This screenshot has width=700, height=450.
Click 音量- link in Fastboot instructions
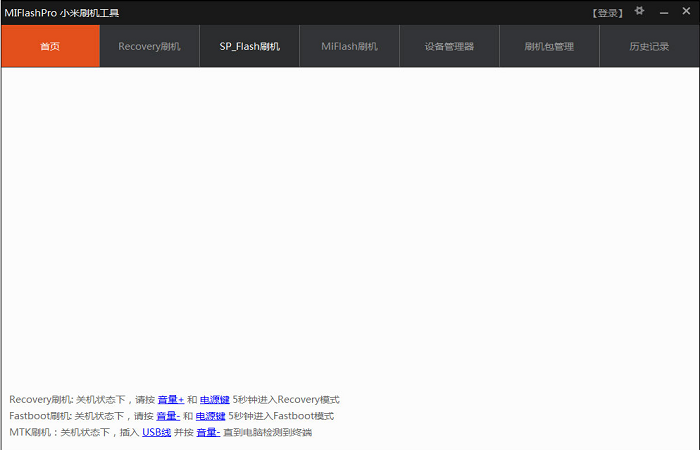coord(167,416)
